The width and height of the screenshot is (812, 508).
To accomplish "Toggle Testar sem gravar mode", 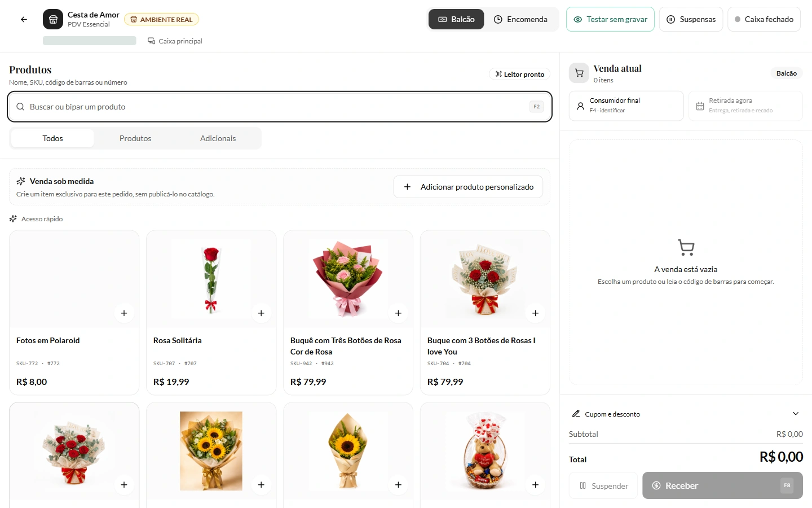I will pos(610,19).
